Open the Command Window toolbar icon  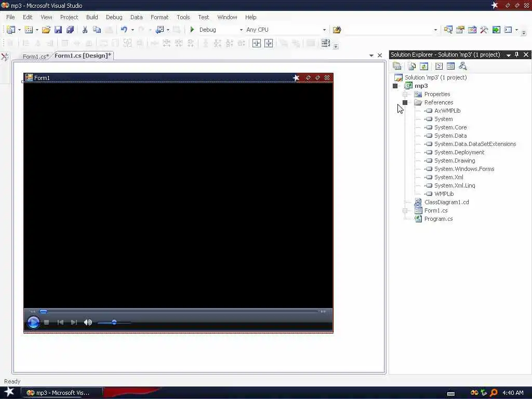coord(508,30)
